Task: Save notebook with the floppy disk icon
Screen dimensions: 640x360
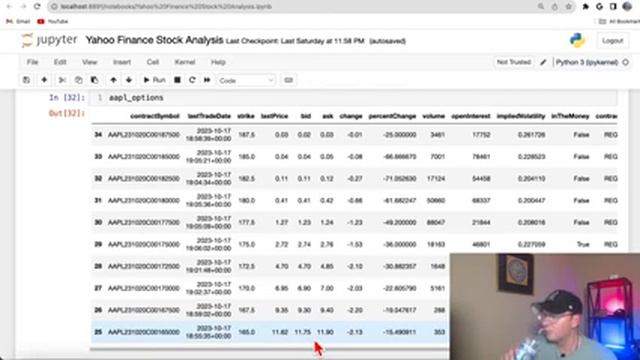Action: point(27,80)
